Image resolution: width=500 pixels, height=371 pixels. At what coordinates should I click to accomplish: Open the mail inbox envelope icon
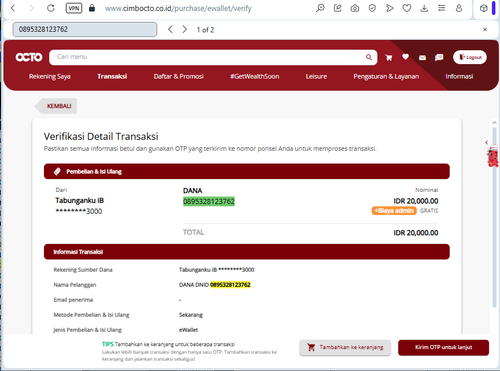point(422,58)
